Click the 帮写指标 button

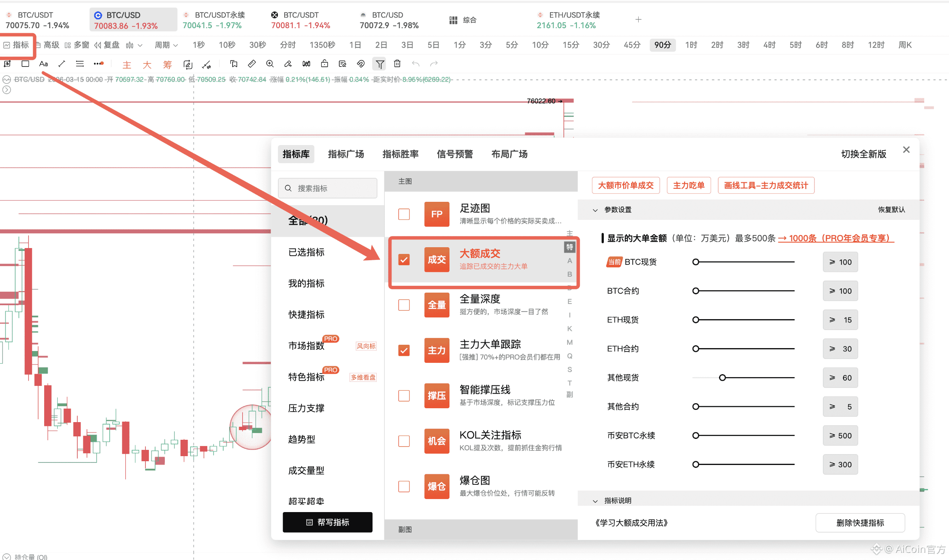(x=328, y=522)
